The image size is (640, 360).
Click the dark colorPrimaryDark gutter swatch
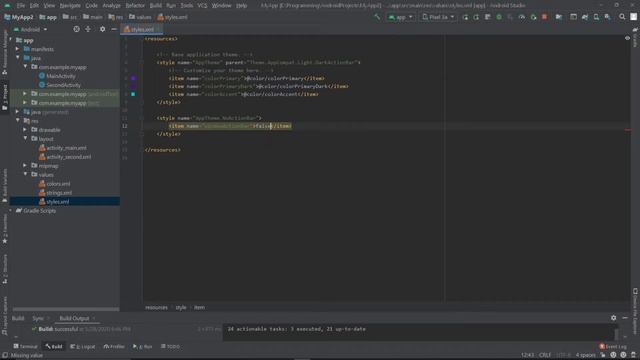[x=133, y=86]
